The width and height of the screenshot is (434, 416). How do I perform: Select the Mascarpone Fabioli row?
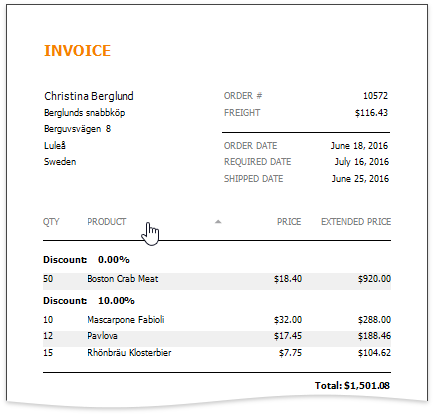[217, 320]
